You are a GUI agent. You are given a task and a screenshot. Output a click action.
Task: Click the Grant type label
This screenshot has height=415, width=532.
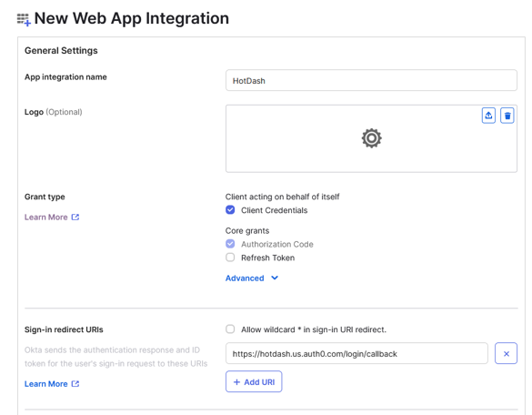click(45, 197)
